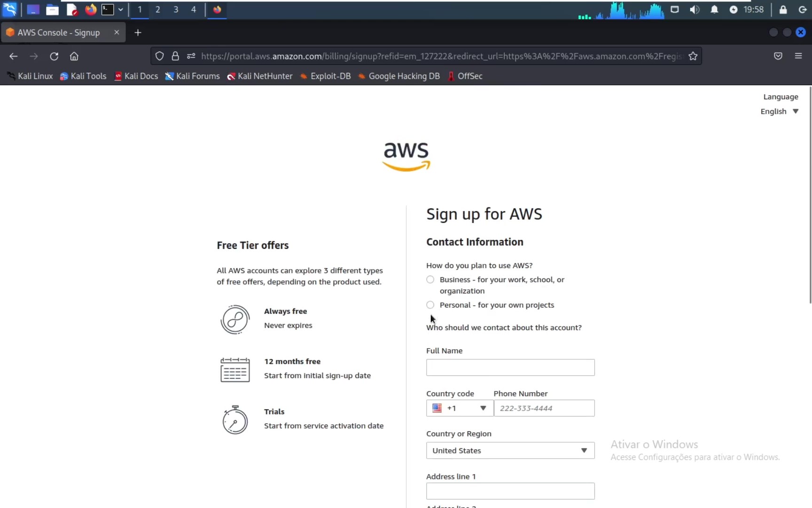Click the lock screen padlock icon
812x508 pixels.
coord(783,9)
